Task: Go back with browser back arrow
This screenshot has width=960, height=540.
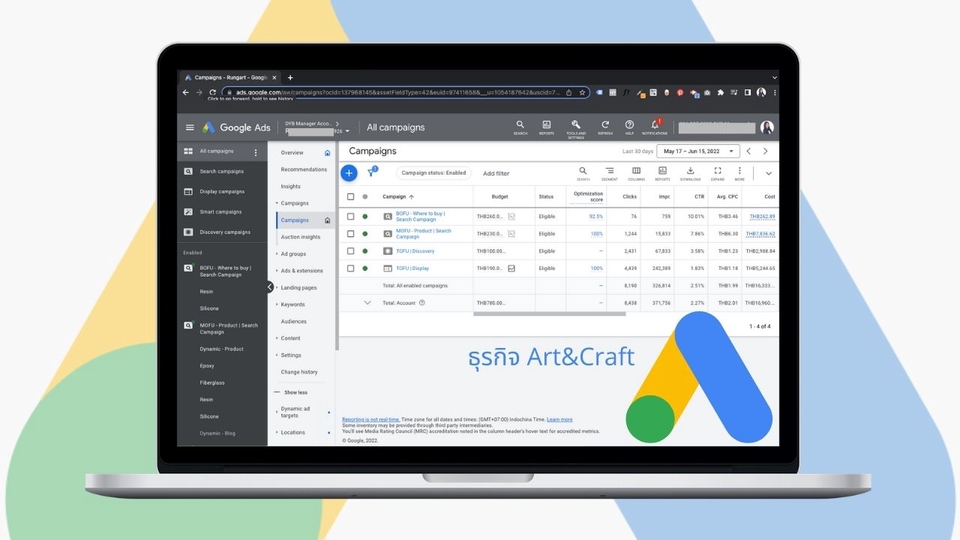Action: click(186, 92)
